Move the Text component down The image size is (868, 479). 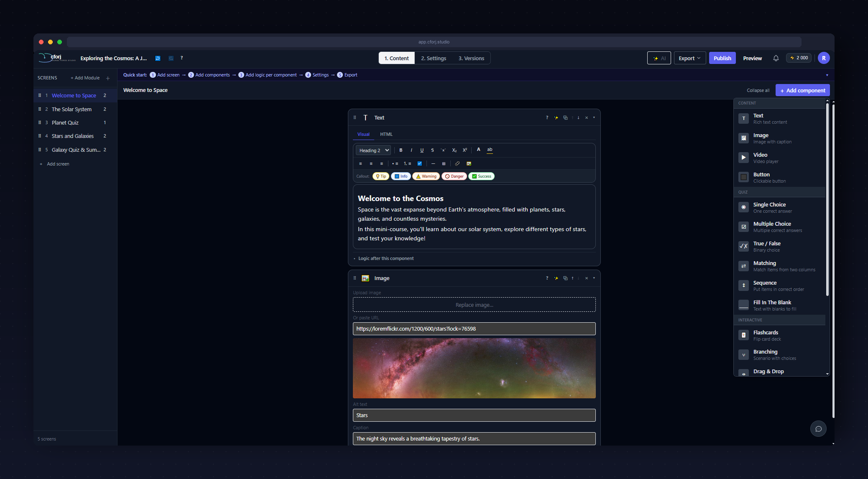coord(578,117)
